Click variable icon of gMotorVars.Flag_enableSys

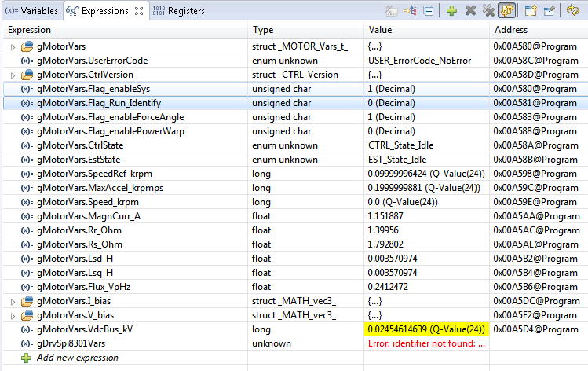tap(27, 89)
